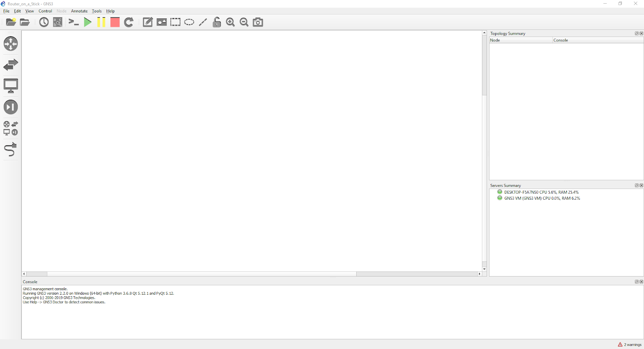This screenshot has width=644, height=349.
Task: Open the Annotate menu
Action: pos(79,11)
